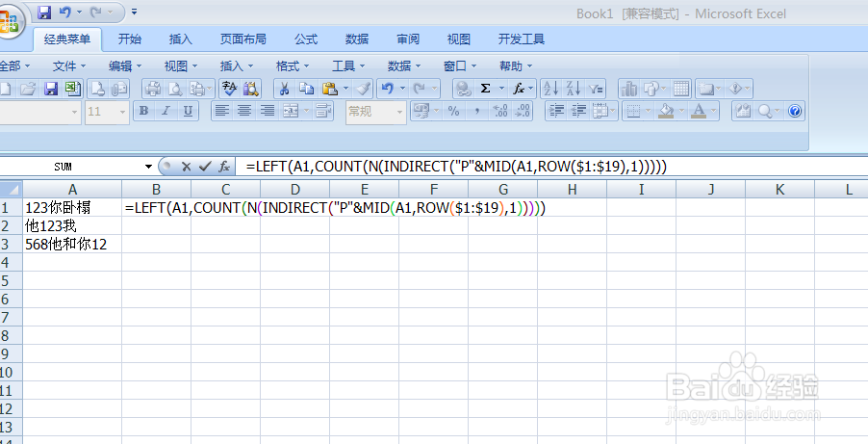Open the Name Box dropdown arrow
868x444 pixels.
point(148,167)
